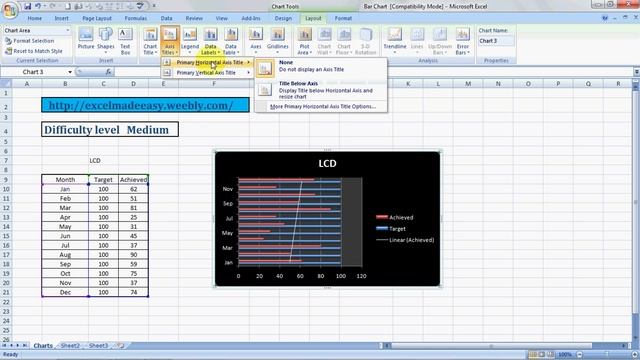640x360 pixels.
Task: Click the Chart Wall button
Action: [x=324, y=41]
